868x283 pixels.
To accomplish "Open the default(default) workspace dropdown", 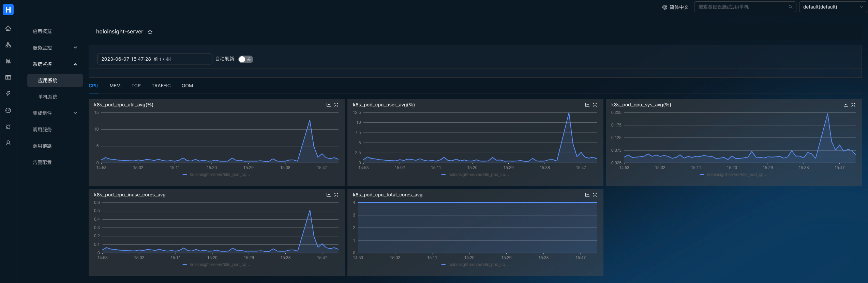I will click(x=833, y=7).
